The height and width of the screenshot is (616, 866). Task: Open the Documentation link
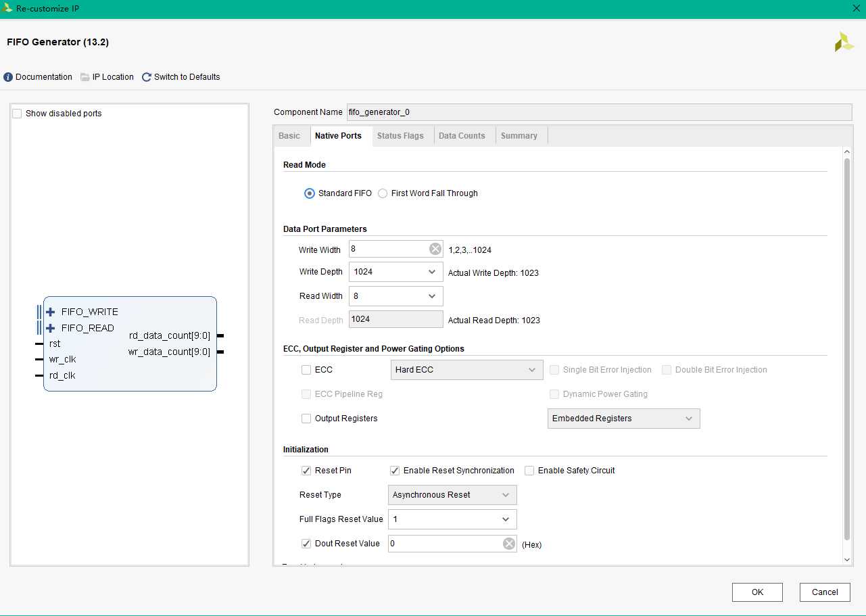pos(44,77)
